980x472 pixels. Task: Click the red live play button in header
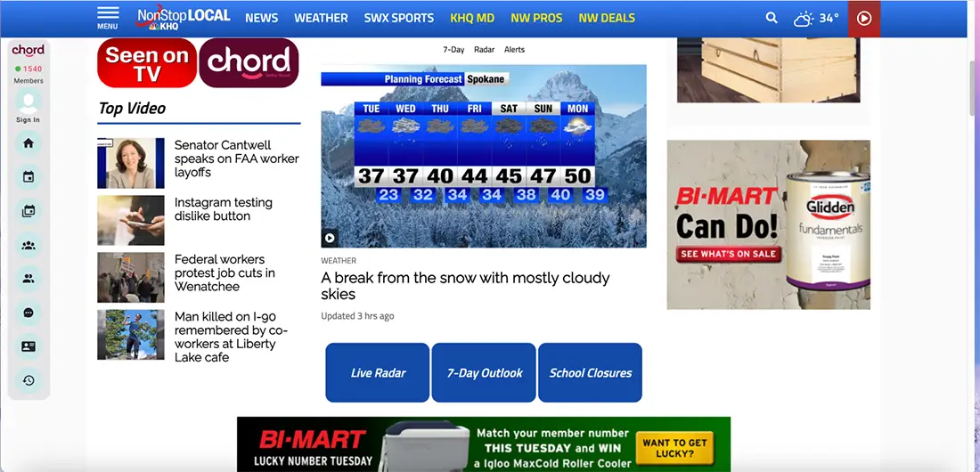pos(864,19)
